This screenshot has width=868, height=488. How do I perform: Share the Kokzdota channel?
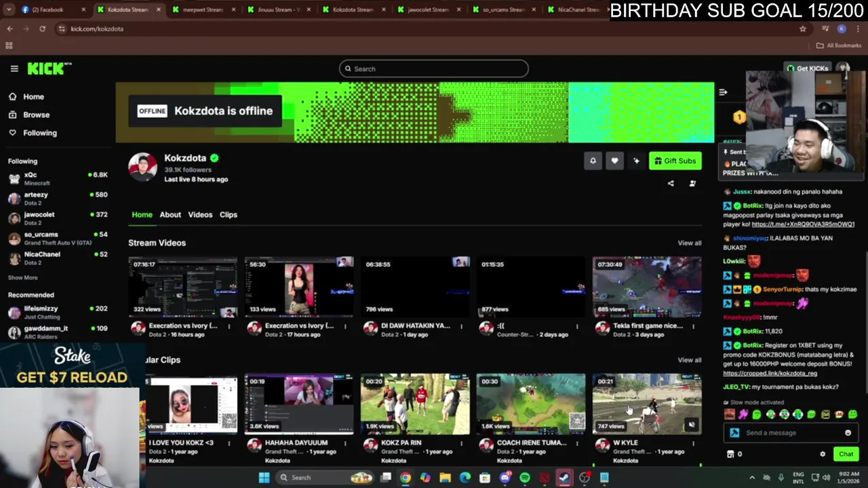(x=671, y=184)
